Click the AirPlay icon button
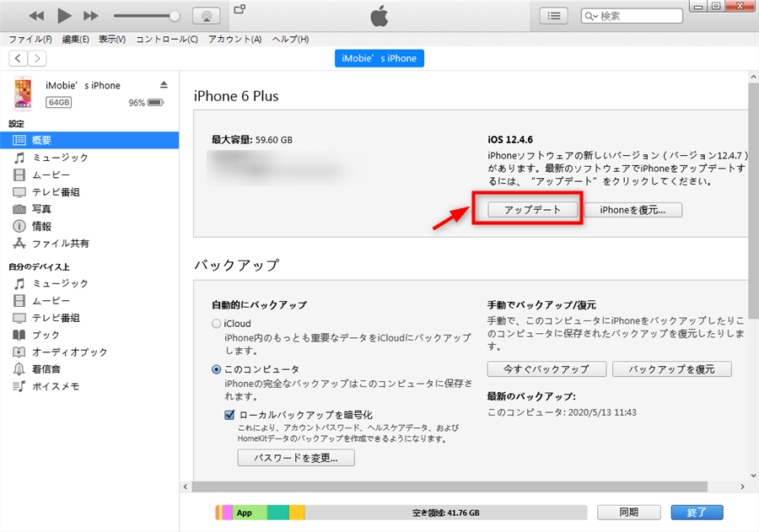 (x=207, y=16)
